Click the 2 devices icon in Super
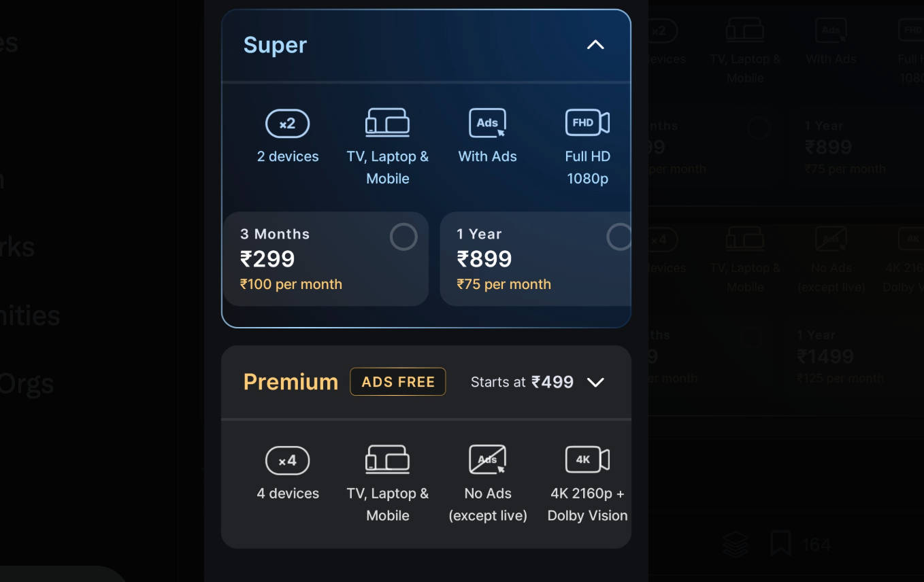The height and width of the screenshot is (582, 924). point(287,124)
